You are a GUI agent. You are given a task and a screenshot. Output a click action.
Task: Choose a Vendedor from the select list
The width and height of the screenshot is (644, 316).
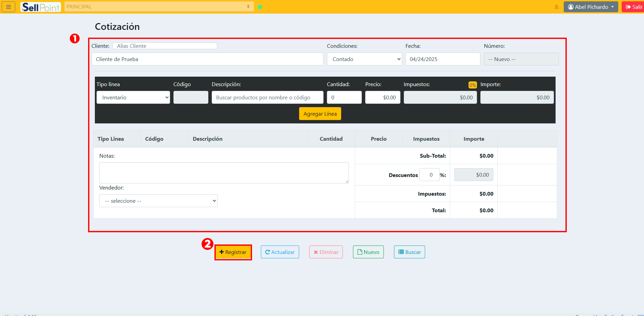tap(158, 201)
